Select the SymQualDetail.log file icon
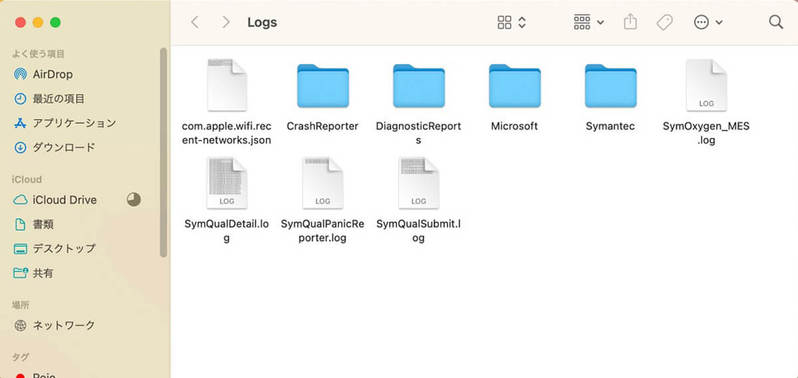The image size is (798, 378). [x=226, y=183]
